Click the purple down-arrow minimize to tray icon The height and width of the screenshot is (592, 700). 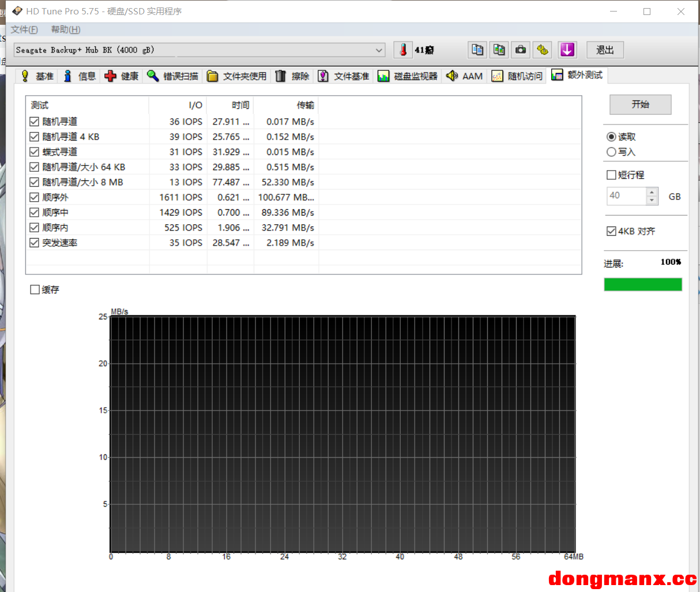pyautogui.click(x=567, y=50)
